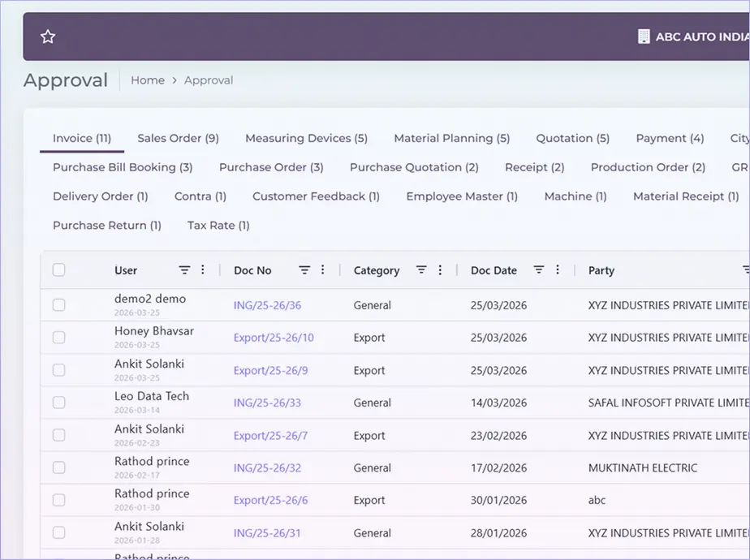The width and height of the screenshot is (750, 560).
Task: Click the Doc No column header
Action: 252,270
